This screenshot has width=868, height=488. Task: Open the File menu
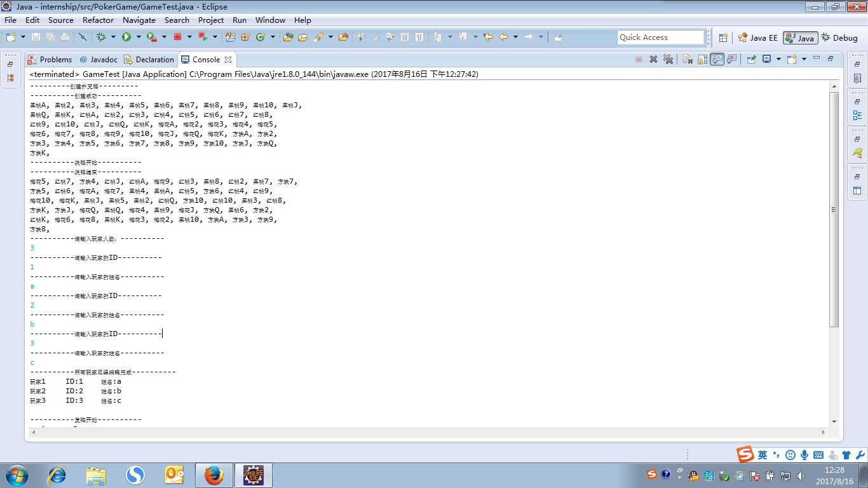[10, 20]
